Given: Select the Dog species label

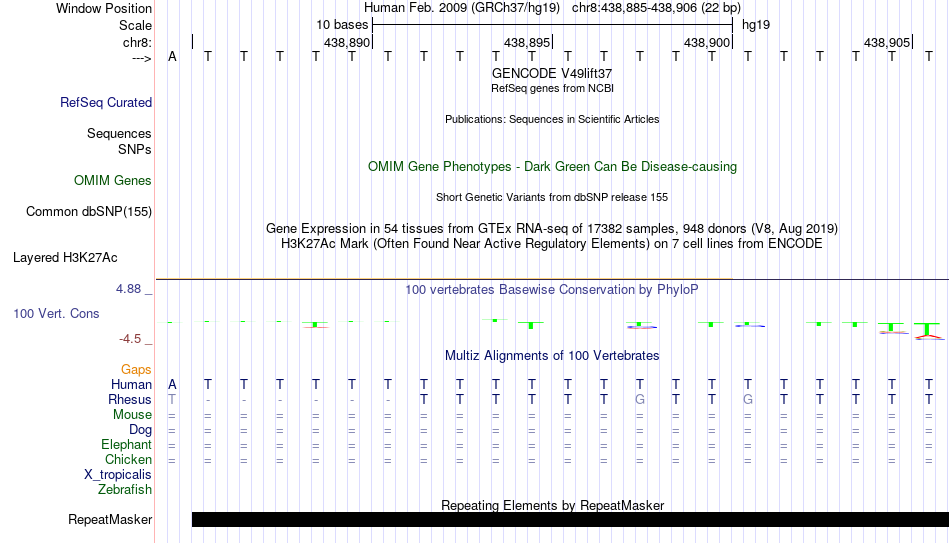Looking at the screenshot, I should click(x=140, y=430).
